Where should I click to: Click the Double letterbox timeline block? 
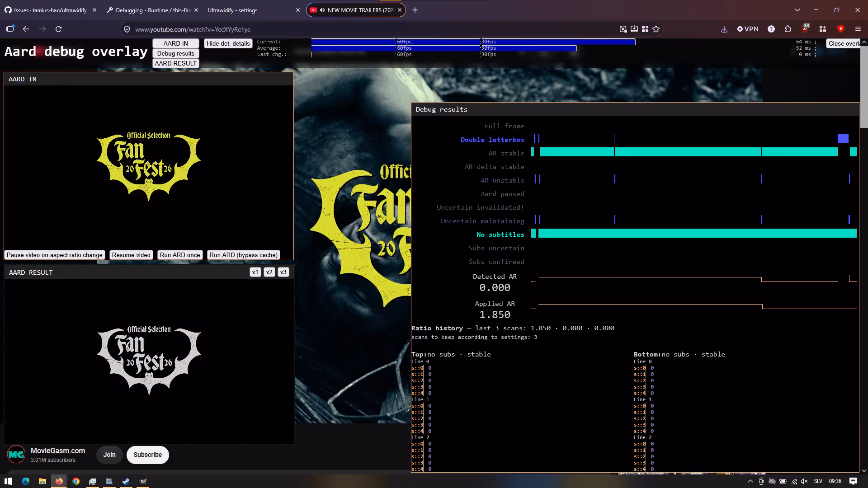pyautogui.click(x=843, y=138)
